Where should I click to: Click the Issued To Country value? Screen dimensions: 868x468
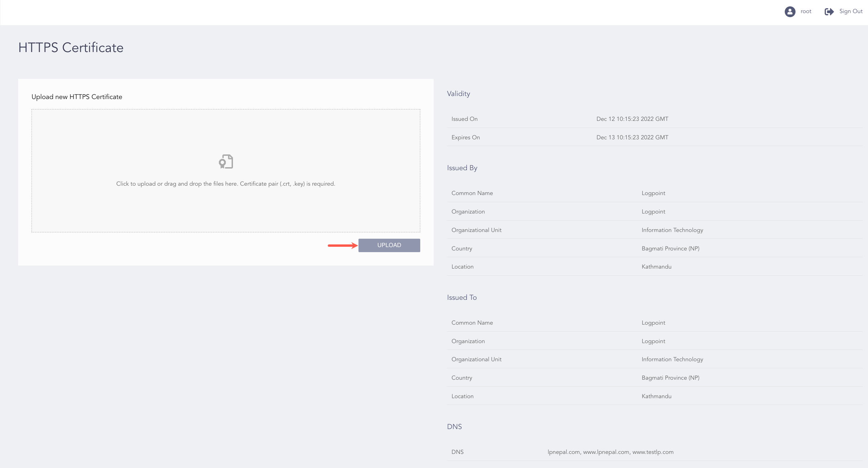[670, 378]
